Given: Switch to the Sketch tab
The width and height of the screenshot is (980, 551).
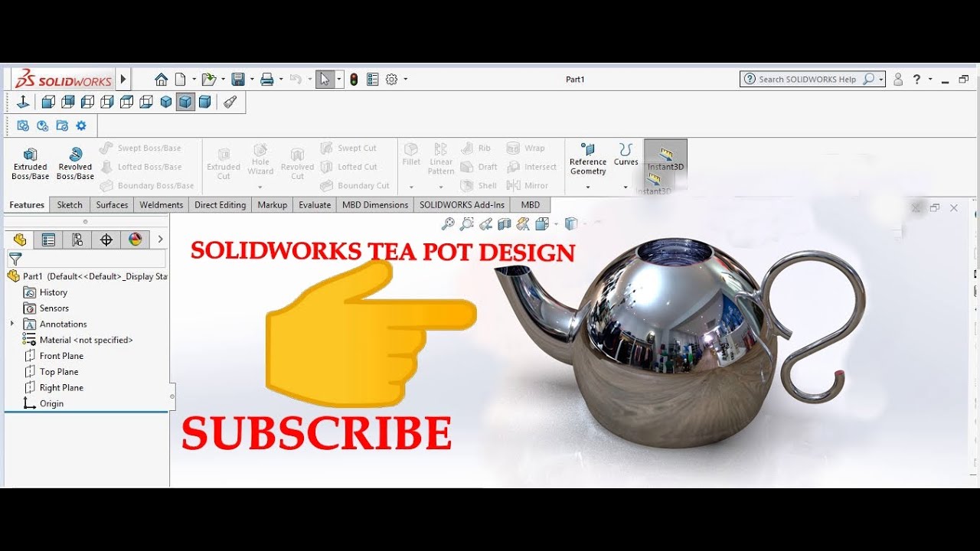Looking at the screenshot, I should click(70, 205).
